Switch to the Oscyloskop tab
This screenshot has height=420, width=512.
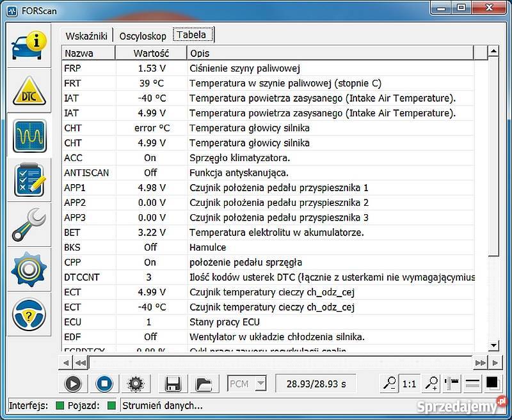(142, 36)
